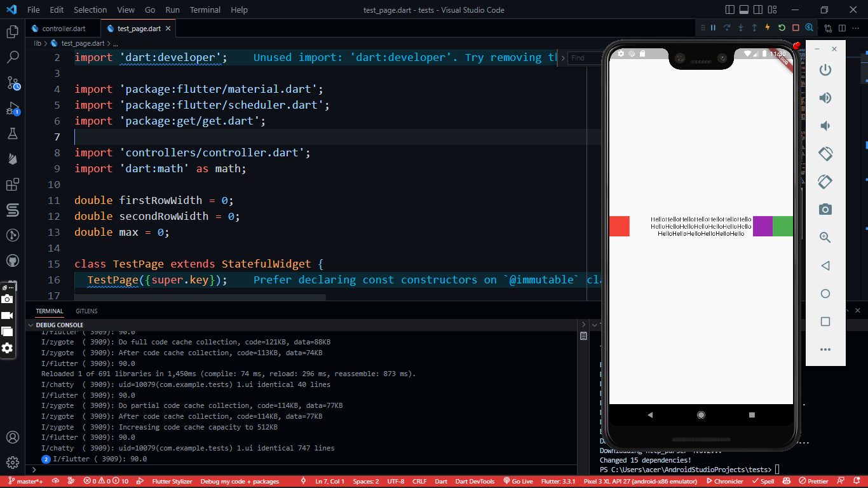Screen dimensions: 868x488
Task: Raise the emulator volume
Action: (825, 98)
